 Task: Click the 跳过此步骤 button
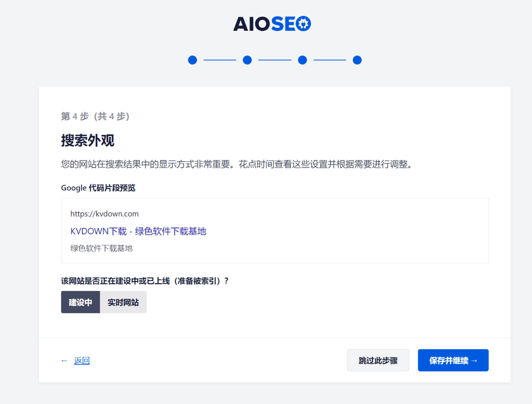[378, 360]
